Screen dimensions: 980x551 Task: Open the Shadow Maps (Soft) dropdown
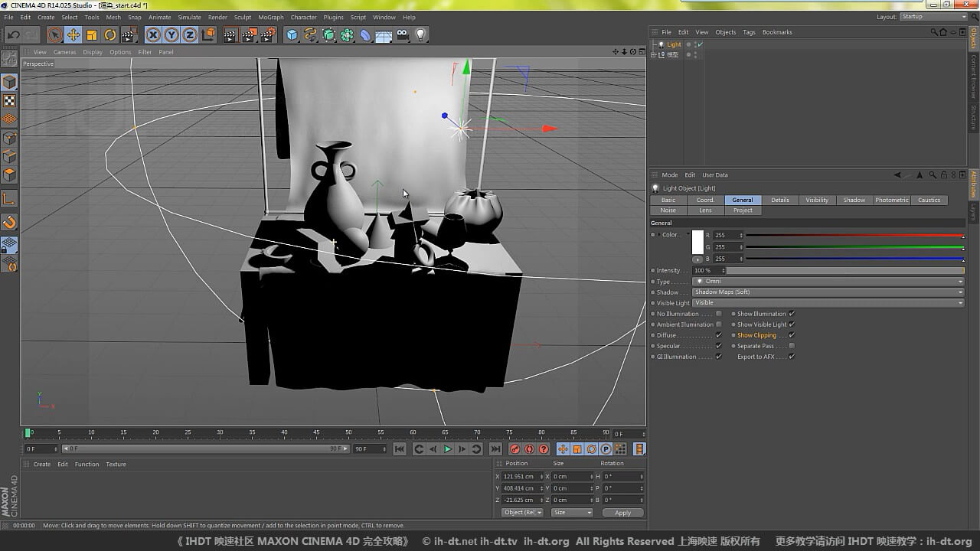point(827,292)
